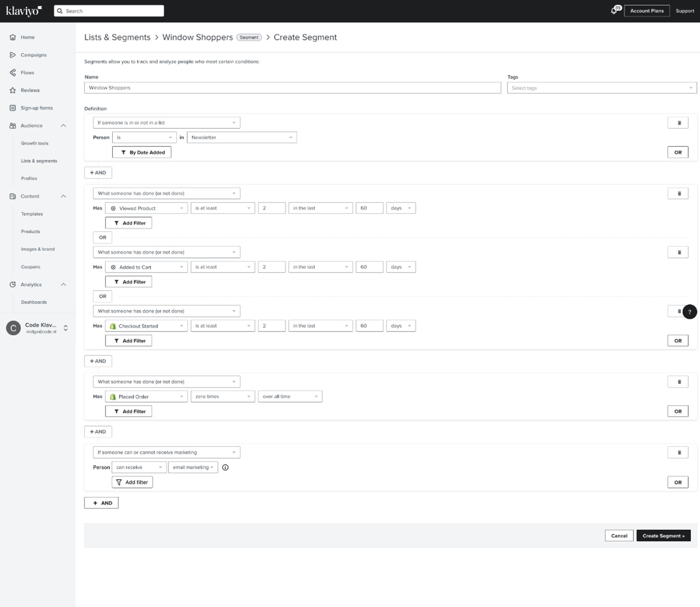Click Add Filter under Checkout Started
This screenshot has height=607, width=700.
[128, 341]
